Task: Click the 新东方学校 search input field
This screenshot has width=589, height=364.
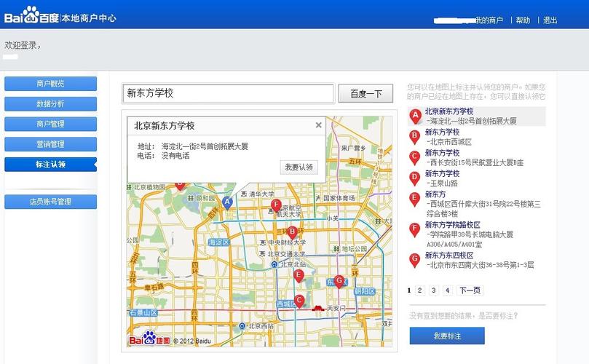Action: pyautogui.click(x=227, y=94)
